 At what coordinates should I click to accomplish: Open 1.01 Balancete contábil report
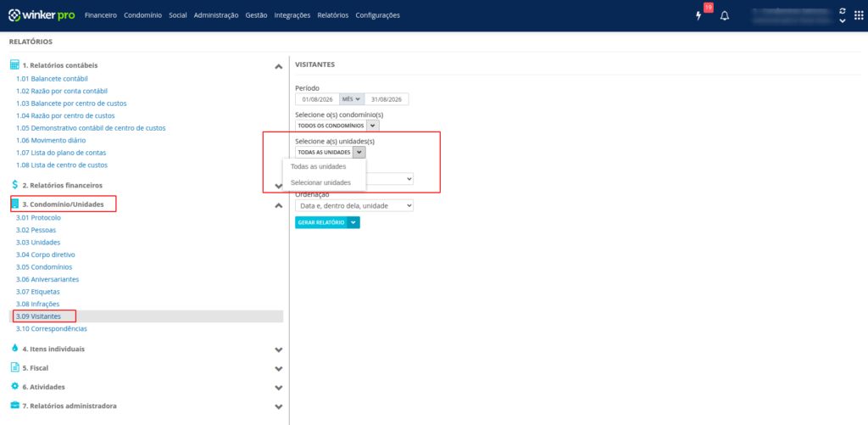[52, 79]
